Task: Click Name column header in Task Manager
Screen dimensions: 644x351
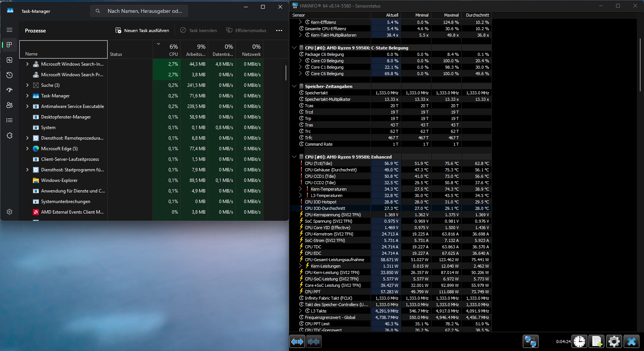Action: click(x=63, y=49)
